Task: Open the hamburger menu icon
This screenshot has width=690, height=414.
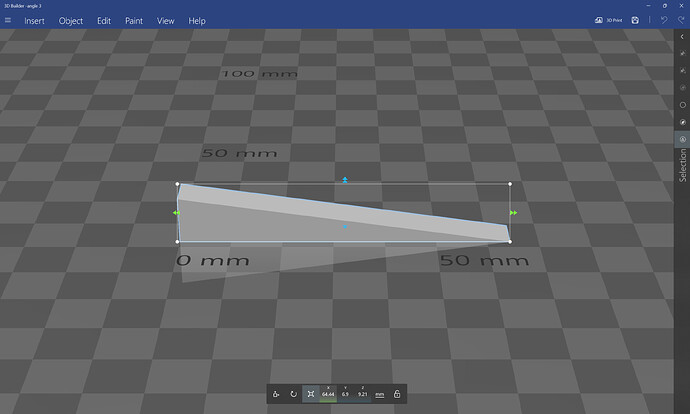Action: coord(8,20)
